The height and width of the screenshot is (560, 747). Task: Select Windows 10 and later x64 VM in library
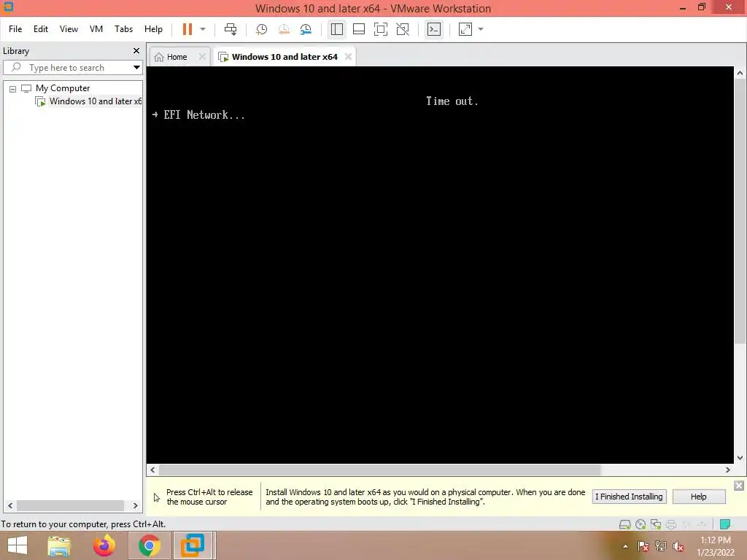click(x=96, y=101)
